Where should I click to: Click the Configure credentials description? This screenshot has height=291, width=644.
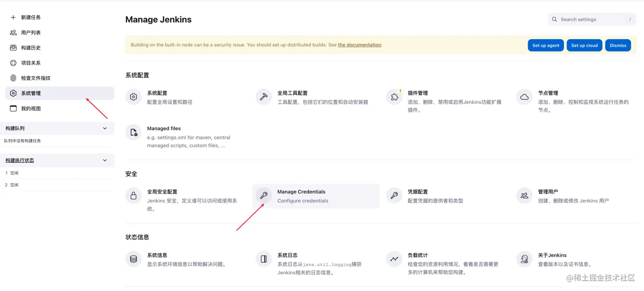pyautogui.click(x=303, y=201)
